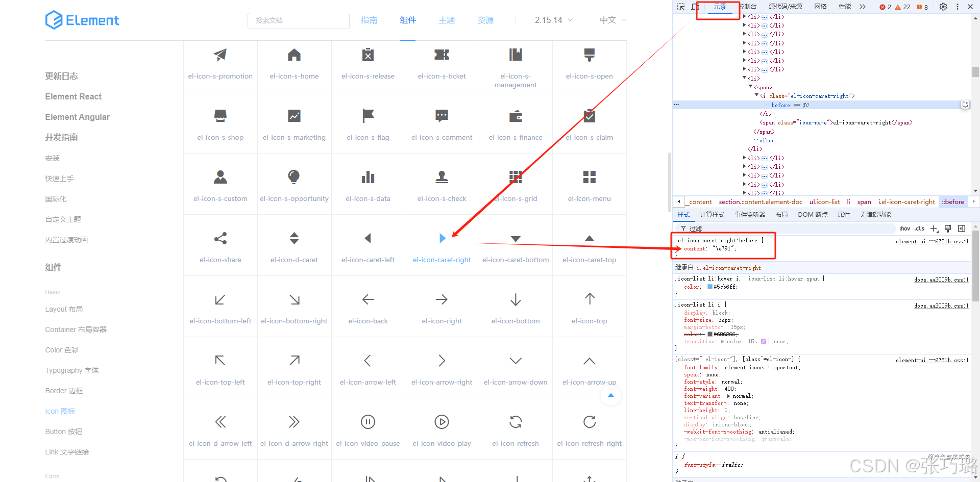This screenshot has width=980, height=482.
Task: Click the Element logo
Action: coord(82,20)
